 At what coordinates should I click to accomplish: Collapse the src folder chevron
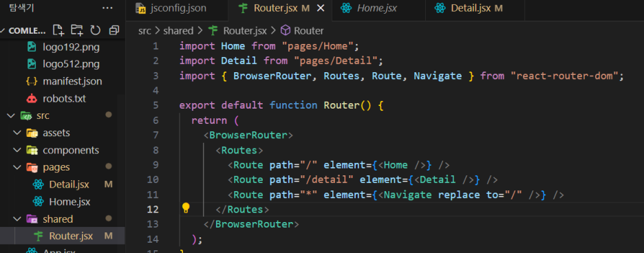(11, 115)
